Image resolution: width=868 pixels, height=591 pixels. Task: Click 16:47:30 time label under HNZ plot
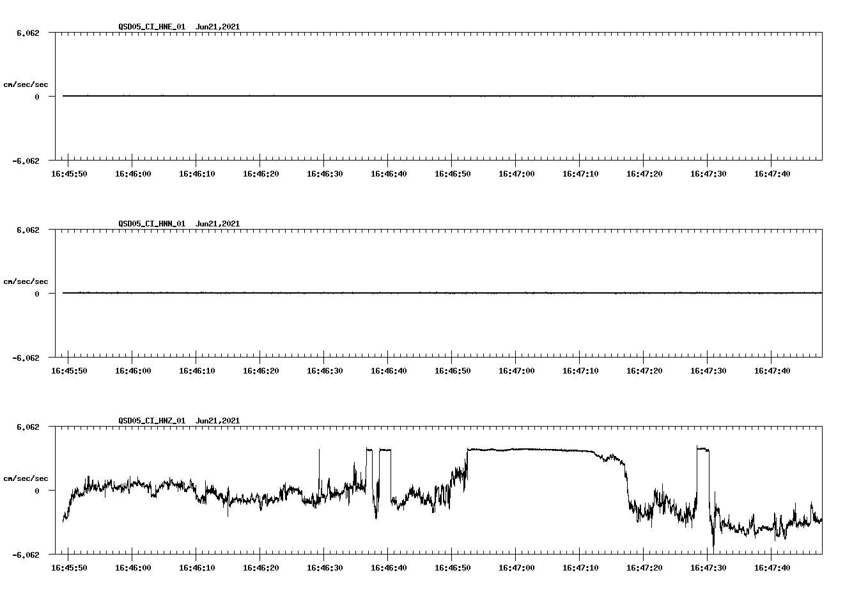point(708,568)
